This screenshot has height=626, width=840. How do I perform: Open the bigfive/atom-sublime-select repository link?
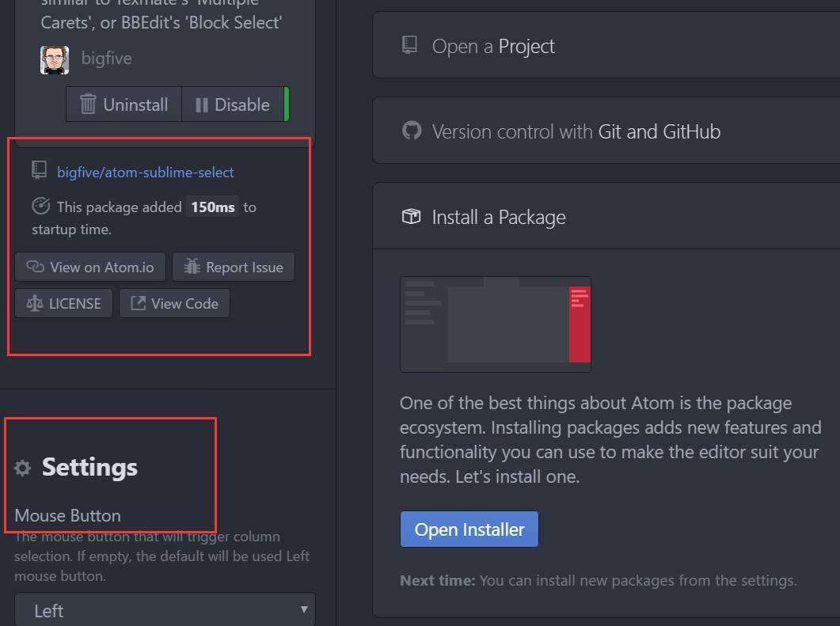[x=145, y=172]
